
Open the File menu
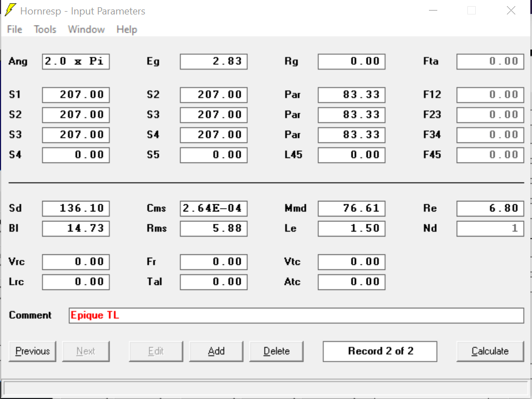(14, 29)
